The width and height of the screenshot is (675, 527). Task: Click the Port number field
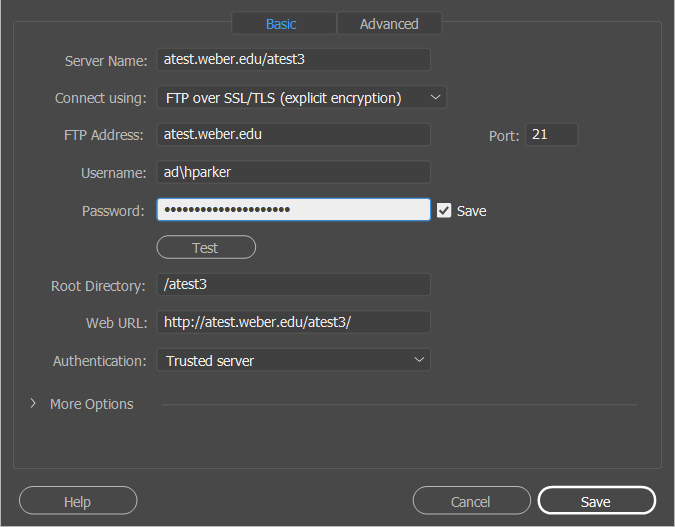(552, 135)
